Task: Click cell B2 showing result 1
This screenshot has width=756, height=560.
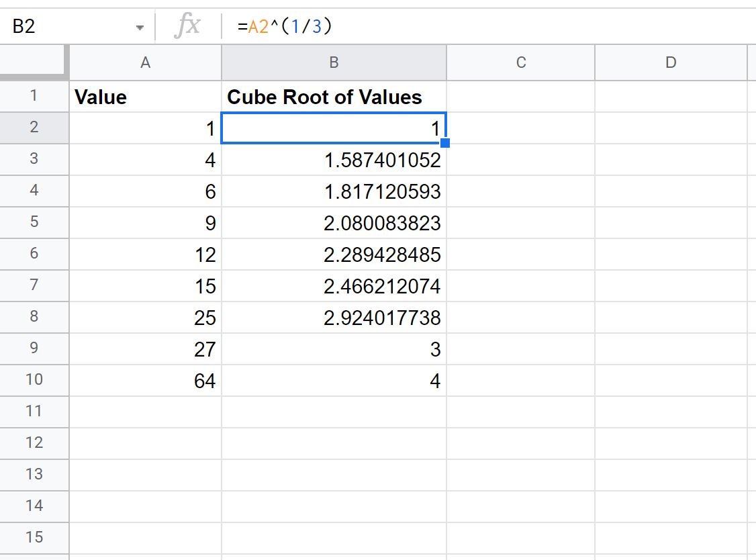Action: tap(334, 128)
